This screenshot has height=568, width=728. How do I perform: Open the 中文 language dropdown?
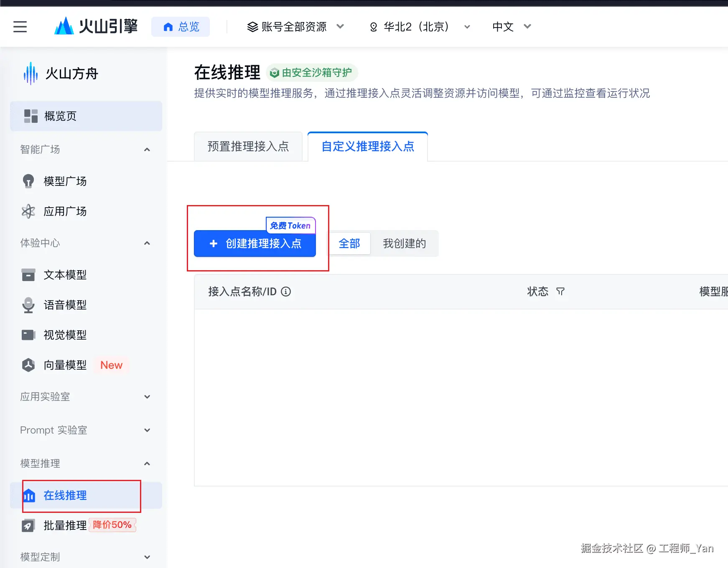click(512, 27)
